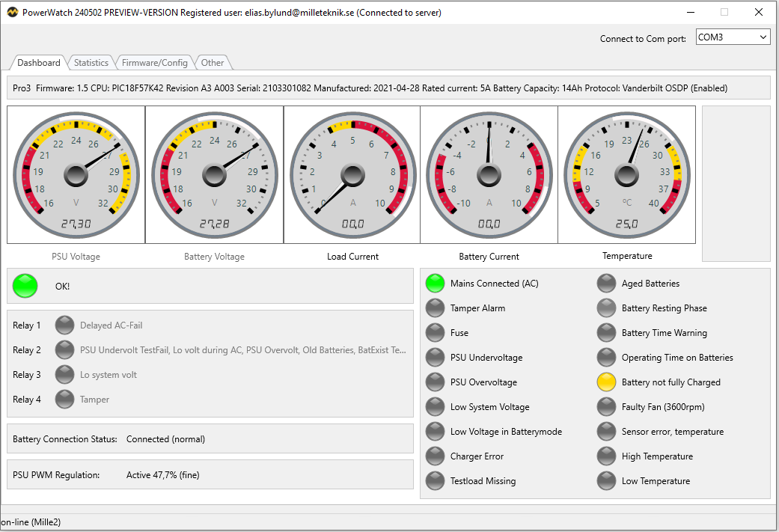Click the Tamper Alarm status LED
The width and height of the screenshot is (779, 532).
(x=435, y=308)
